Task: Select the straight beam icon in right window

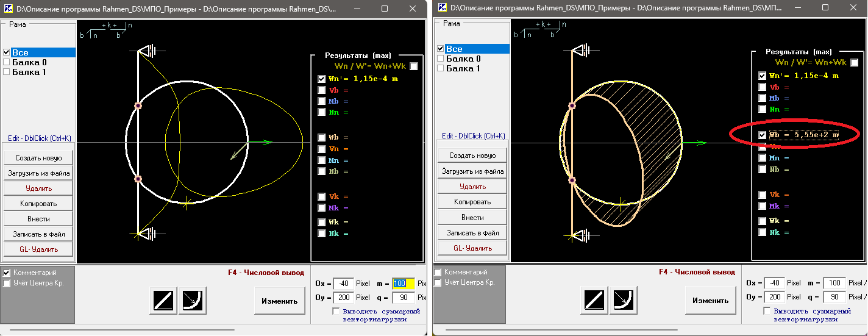Action: tap(596, 300)
